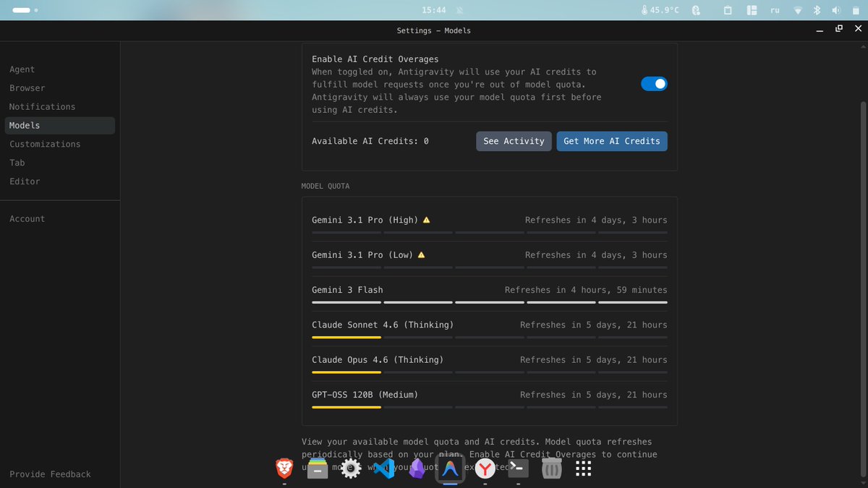Click the tiling layout icon in top bar
868x488 pixels.
(x=752, y=10)
